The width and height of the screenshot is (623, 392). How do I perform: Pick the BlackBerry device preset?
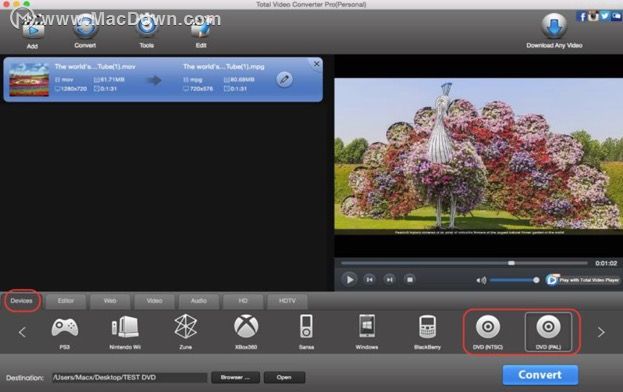(428, 332)
